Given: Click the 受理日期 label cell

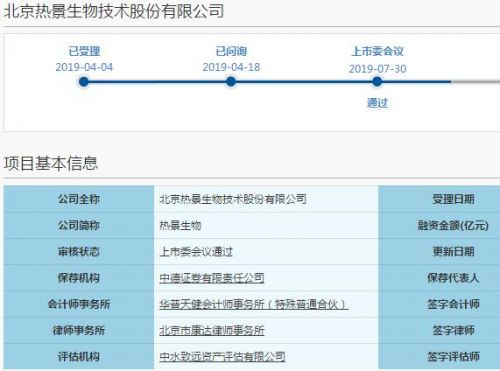Looking at the screenshot, I should point(439,199).
